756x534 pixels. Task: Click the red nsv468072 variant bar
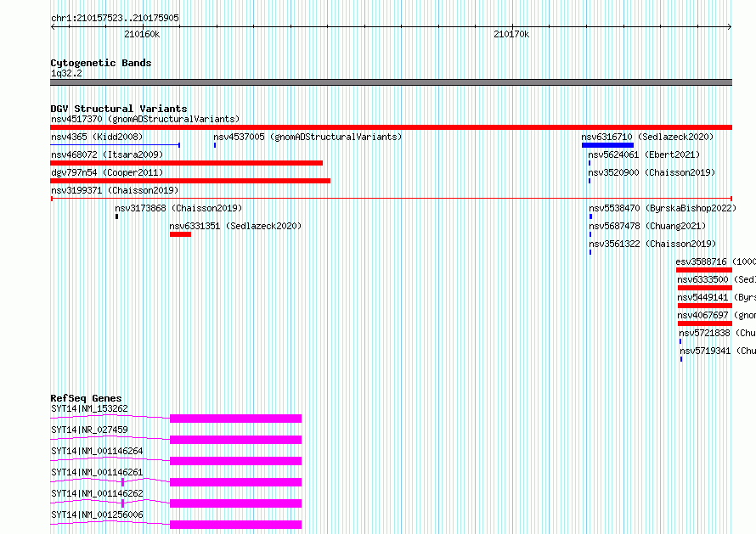186,163
